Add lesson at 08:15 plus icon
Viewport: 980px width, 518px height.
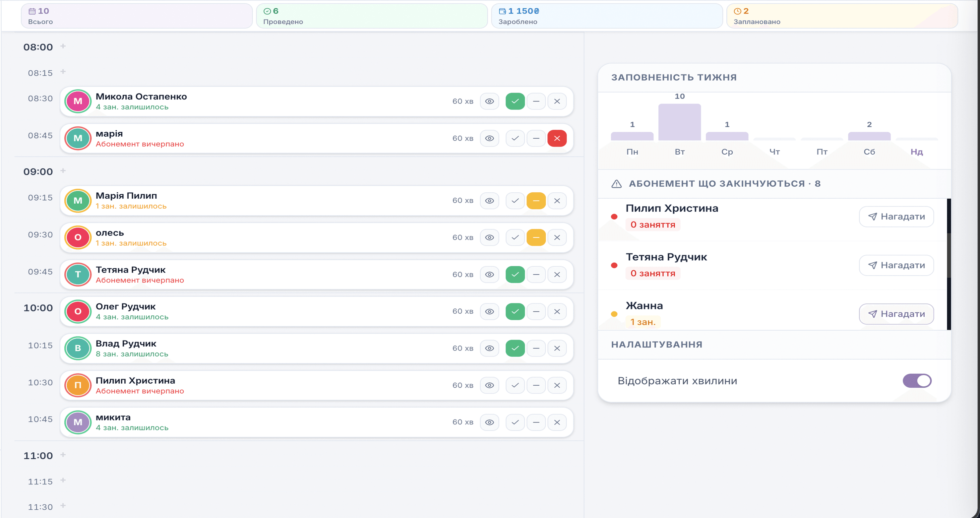coord(63,72)
